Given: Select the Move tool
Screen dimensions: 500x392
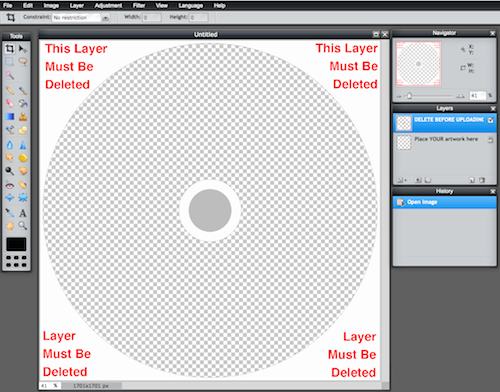Looking at the screenshot, I should tap(23, 49).
